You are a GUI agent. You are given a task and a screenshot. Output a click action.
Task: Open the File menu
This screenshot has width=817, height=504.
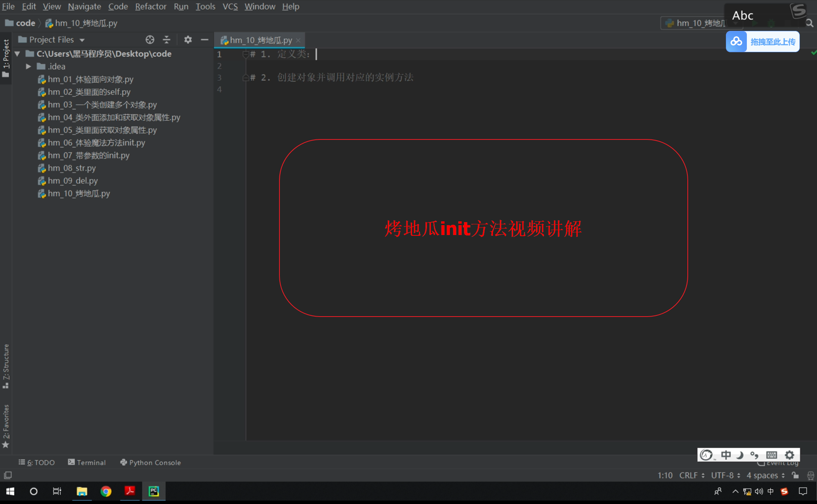point(8,6)
